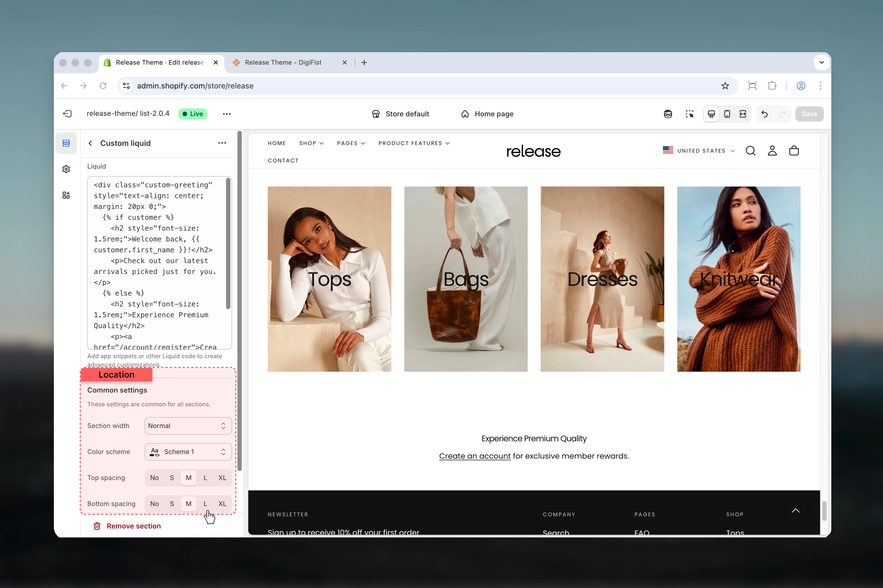Close the DigiFist browser tab
This screenshot has height=588, width=883.
pyautogui.click(x=345, y=63)
